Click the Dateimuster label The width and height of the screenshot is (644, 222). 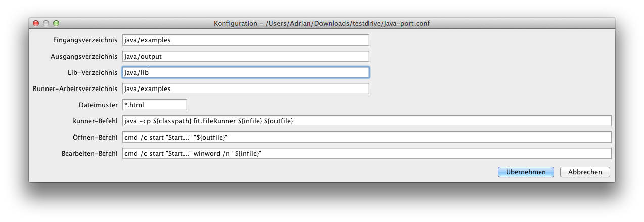98,105
